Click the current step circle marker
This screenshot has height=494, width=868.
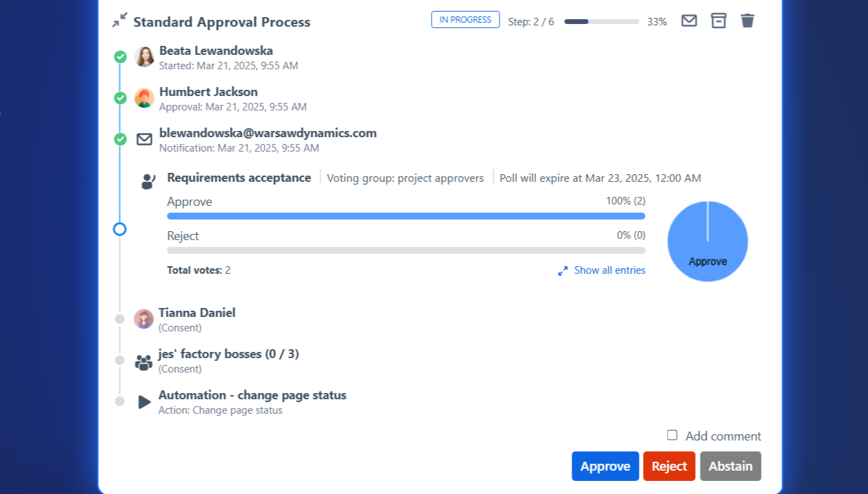tap(119, 229)
